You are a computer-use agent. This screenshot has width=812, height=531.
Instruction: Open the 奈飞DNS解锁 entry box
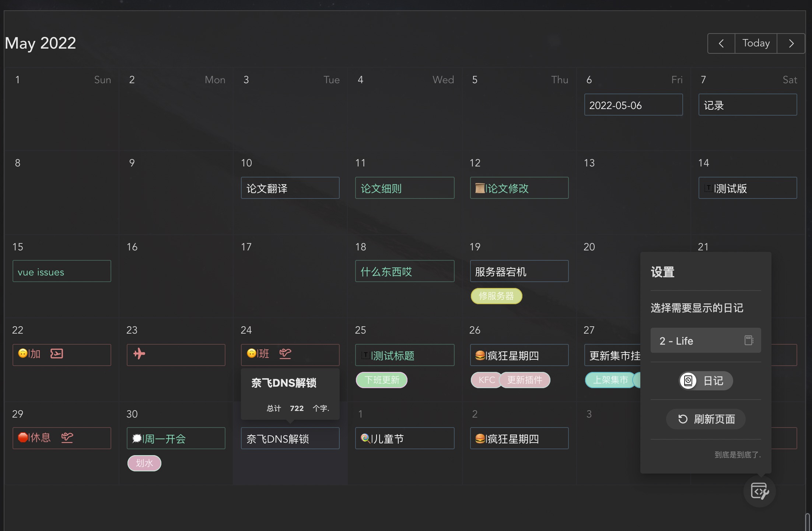(290, 439)
